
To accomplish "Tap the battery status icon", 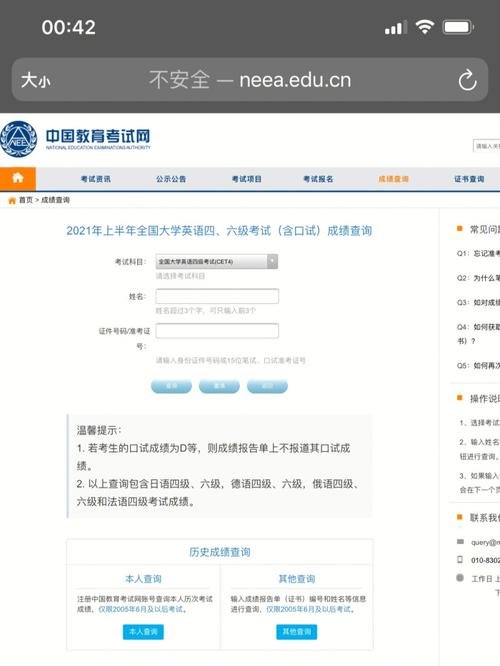I will pos(458,28).
